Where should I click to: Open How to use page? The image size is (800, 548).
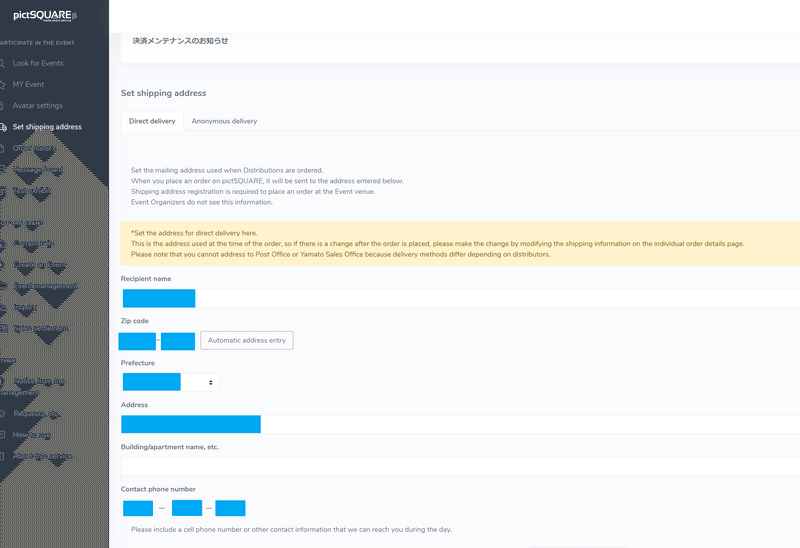point(32,435)
